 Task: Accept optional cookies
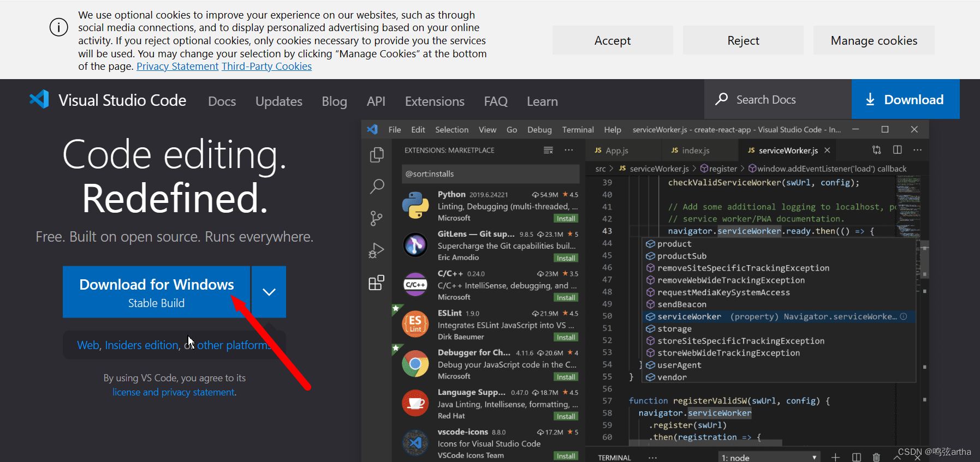[613, 40]
